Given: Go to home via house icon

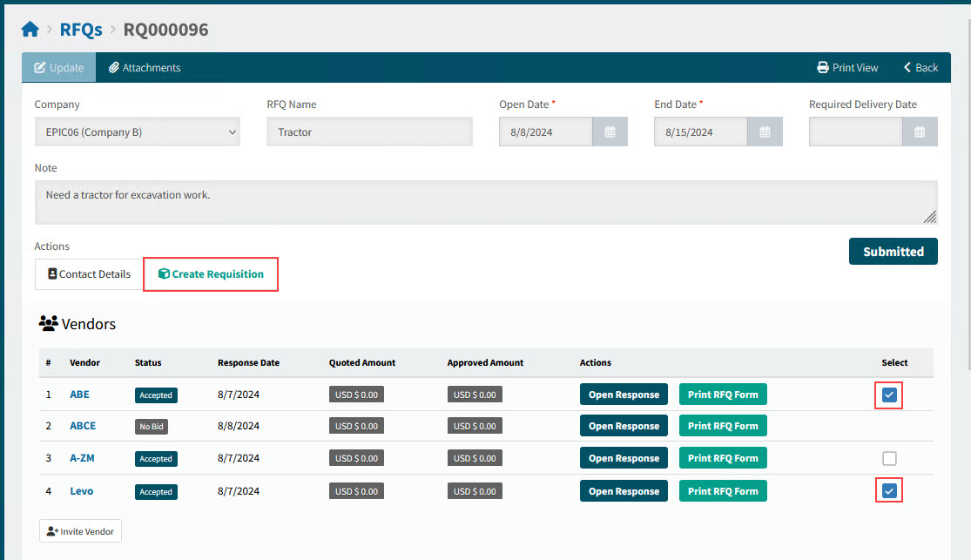Looking at the screenshot, I should 30,29.
